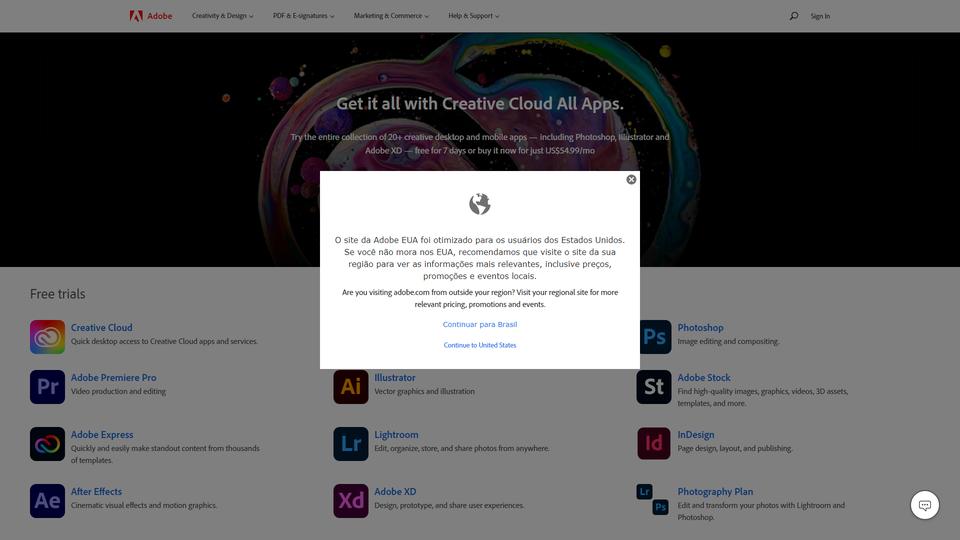The image size is (960, 540).
Task: Expand the Creativity & Design menu
Action: 222,16
